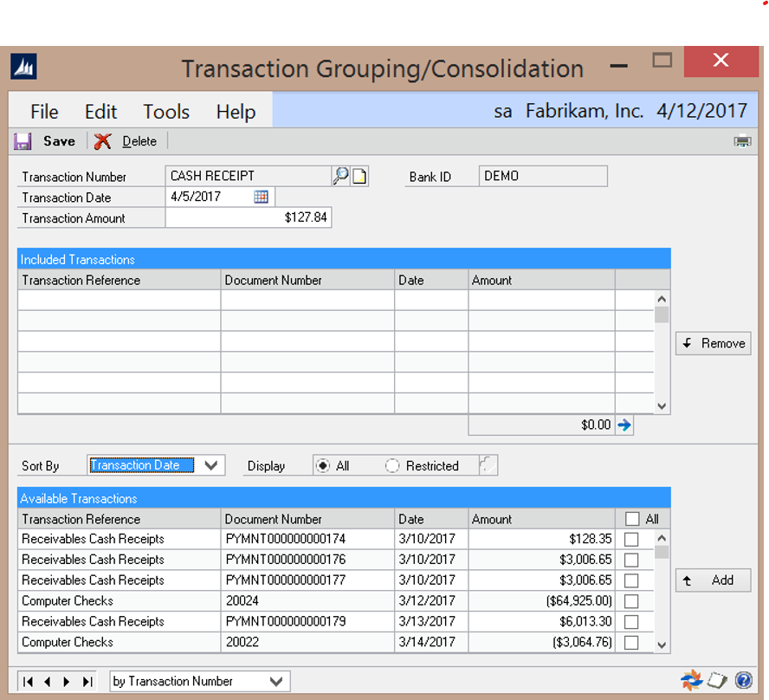Click the note icon beside Transaction Number

[x=359, y=177]
